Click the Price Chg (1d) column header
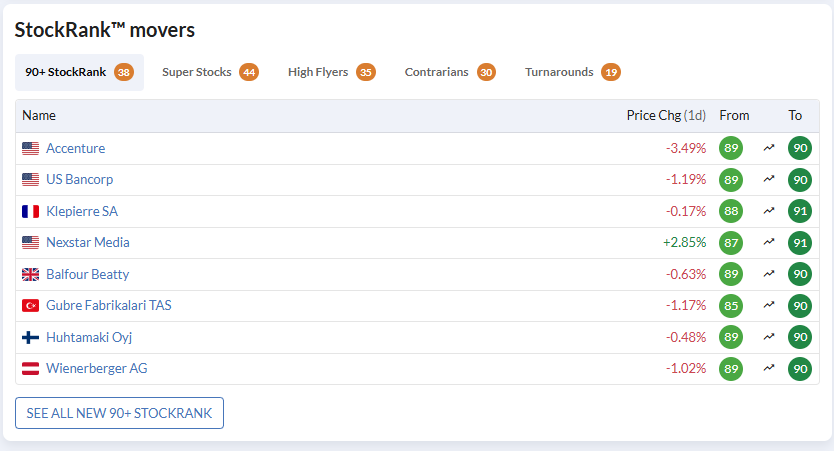This screenshot has width=834, height=451. [x=666, y=115]
